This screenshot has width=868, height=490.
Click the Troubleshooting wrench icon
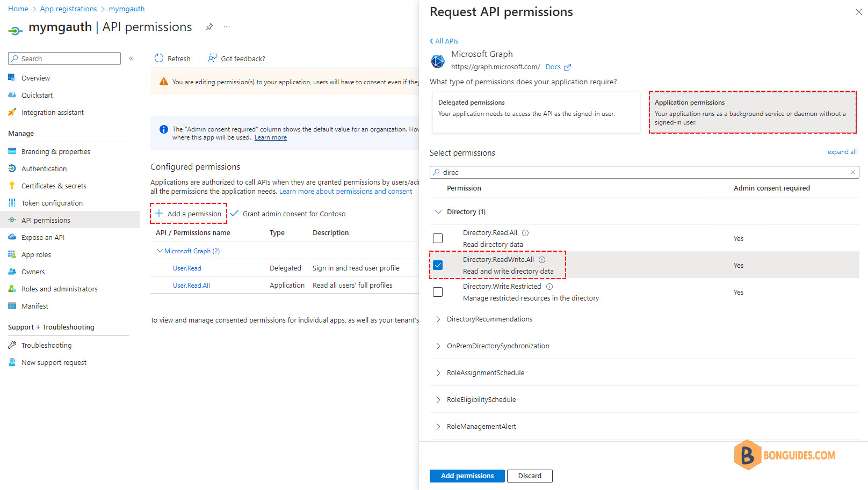(12, 345)
